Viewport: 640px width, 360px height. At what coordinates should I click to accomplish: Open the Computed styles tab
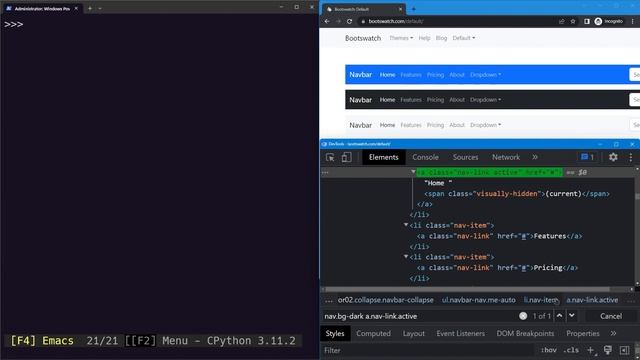(373, 333)
